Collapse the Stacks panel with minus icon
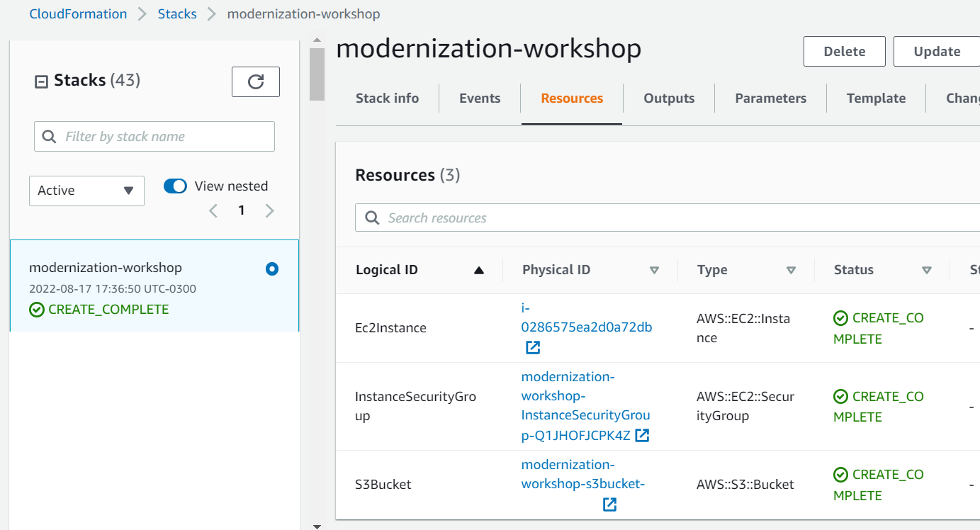Screen dimensions: 980x530 42,81
